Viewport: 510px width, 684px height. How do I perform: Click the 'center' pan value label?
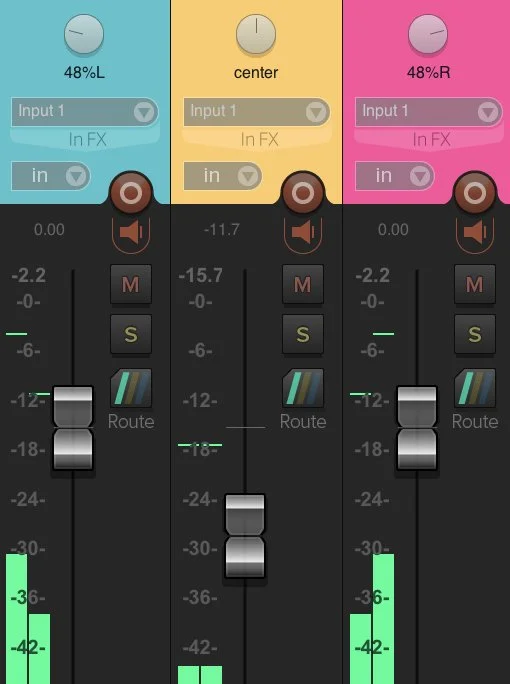[256, 72]
